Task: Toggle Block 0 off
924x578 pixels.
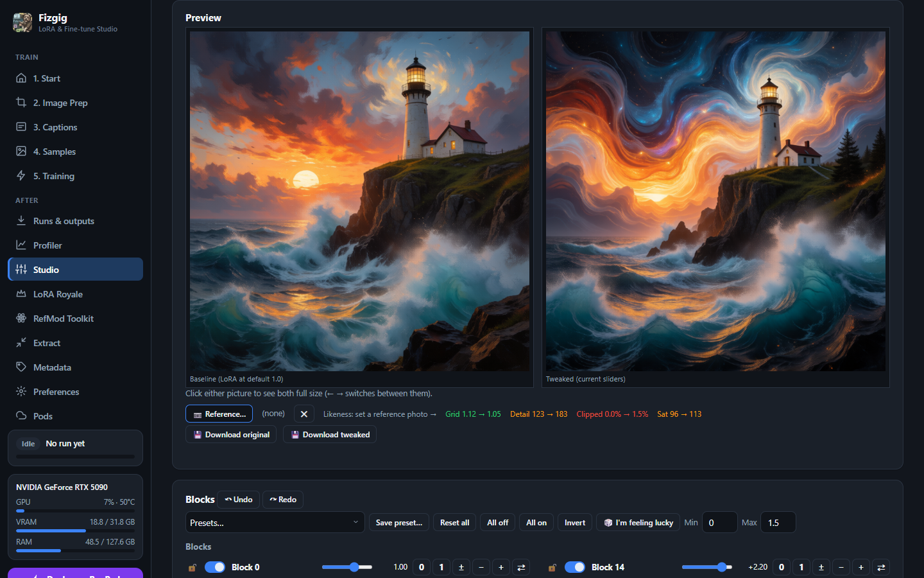Action: pyautogui.click(x=215, y=567)
